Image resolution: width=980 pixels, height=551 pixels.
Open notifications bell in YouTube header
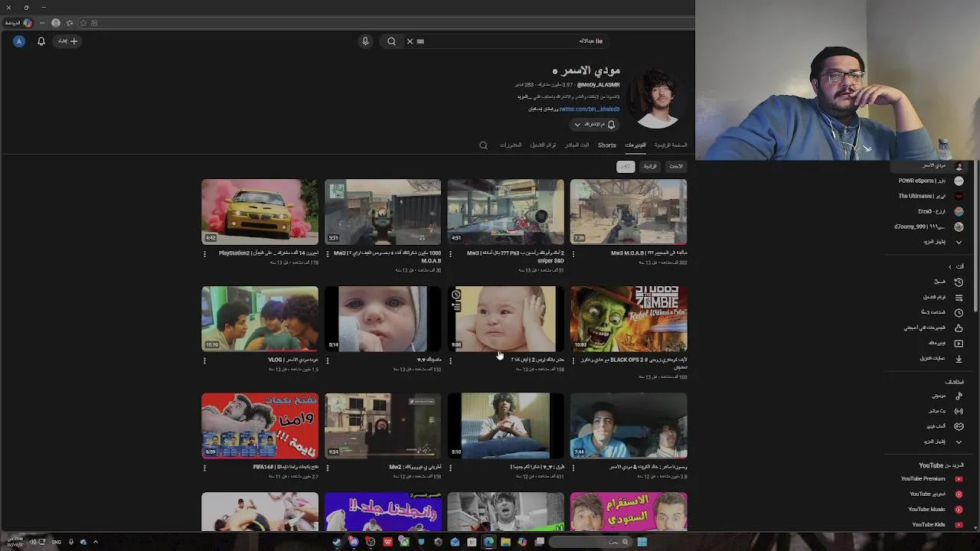(41, 41)
